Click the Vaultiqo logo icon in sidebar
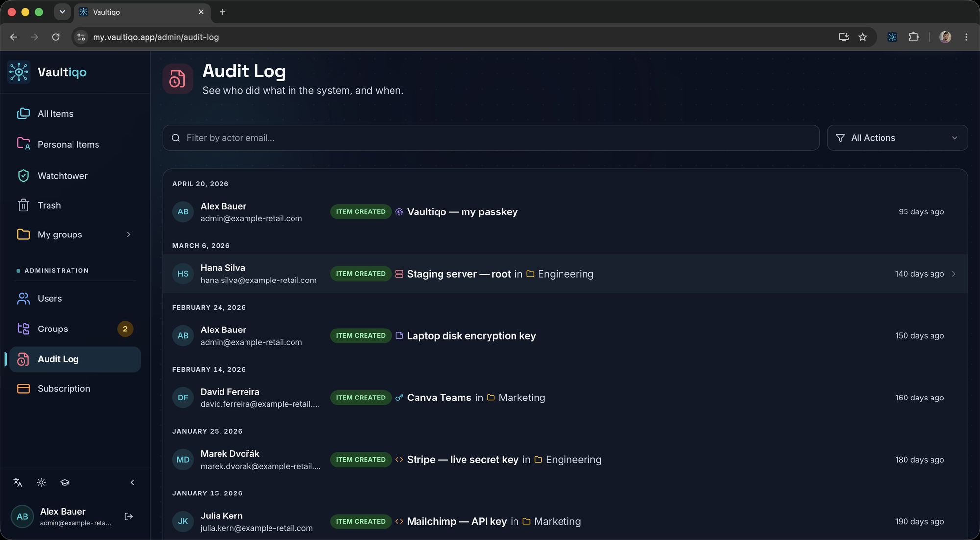 [x=19, y=72]
